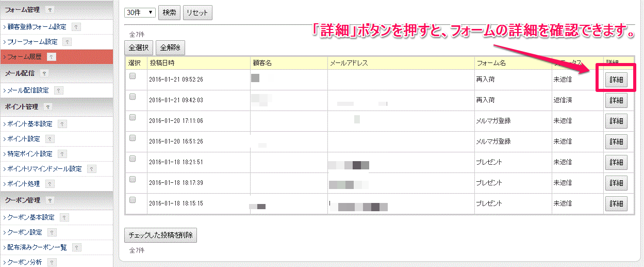Click help icon beside フォーム履歴
This screenshot has width=644, height=267.
pos(51,57)
